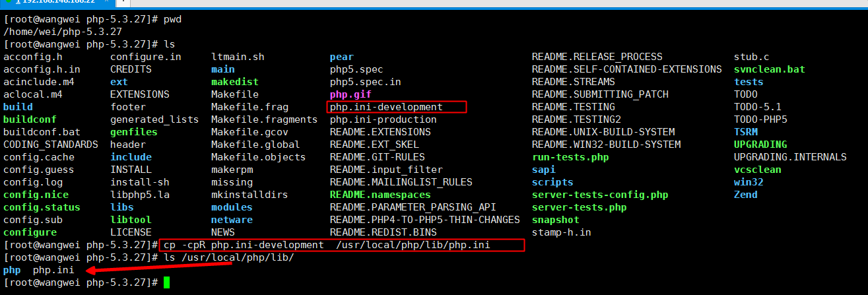Click CODING_STANDARDS in the ls output
The height and width of the screenshot is (295, 868).
tap(51, 145)
